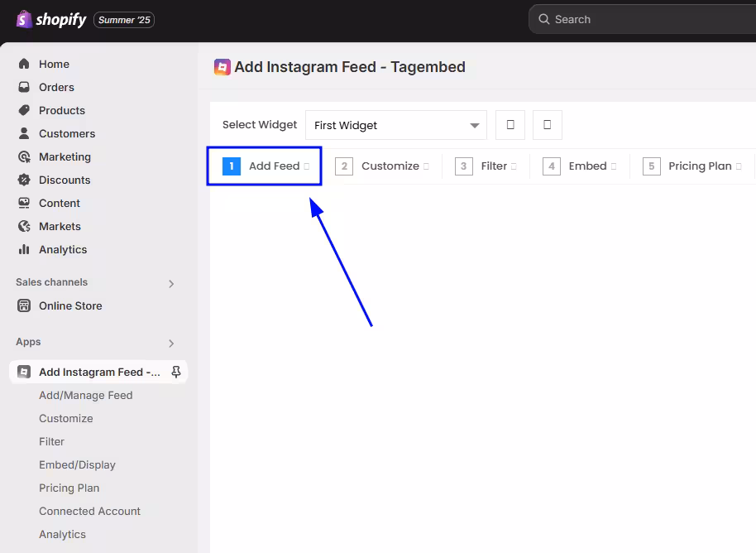Click second square button after widget dropdown
Screen dimensions: 756x553
coord(548,125)
